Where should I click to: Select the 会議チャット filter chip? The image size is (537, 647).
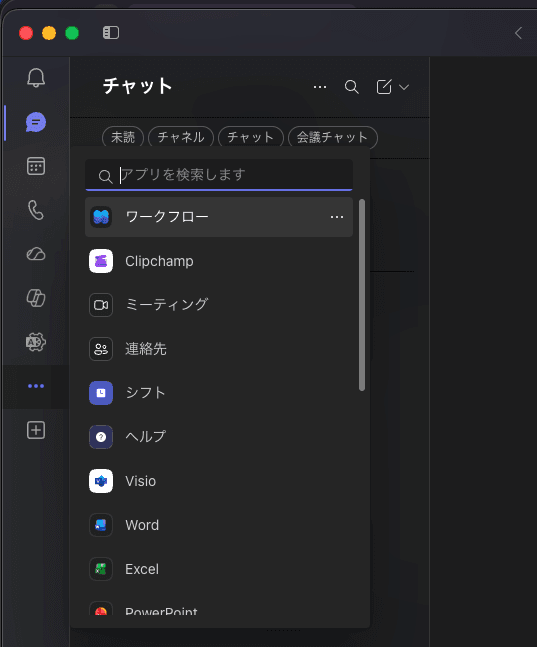[x=333, y=137]
